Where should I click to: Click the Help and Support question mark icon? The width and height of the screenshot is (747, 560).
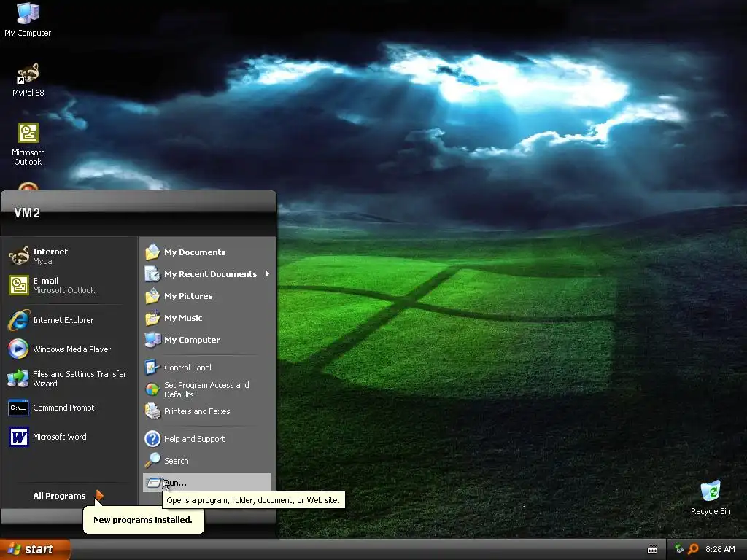pyautogui.click(x=152, y=439)
